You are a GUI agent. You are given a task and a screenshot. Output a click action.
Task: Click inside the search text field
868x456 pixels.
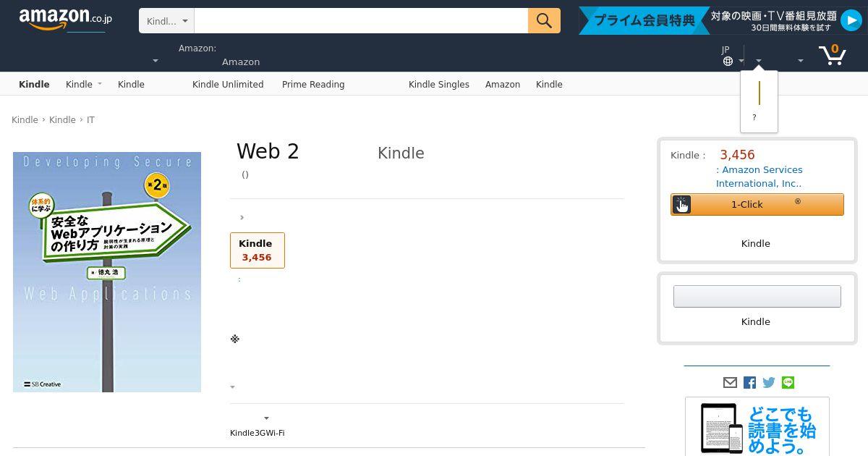click(x=361, y=21)
